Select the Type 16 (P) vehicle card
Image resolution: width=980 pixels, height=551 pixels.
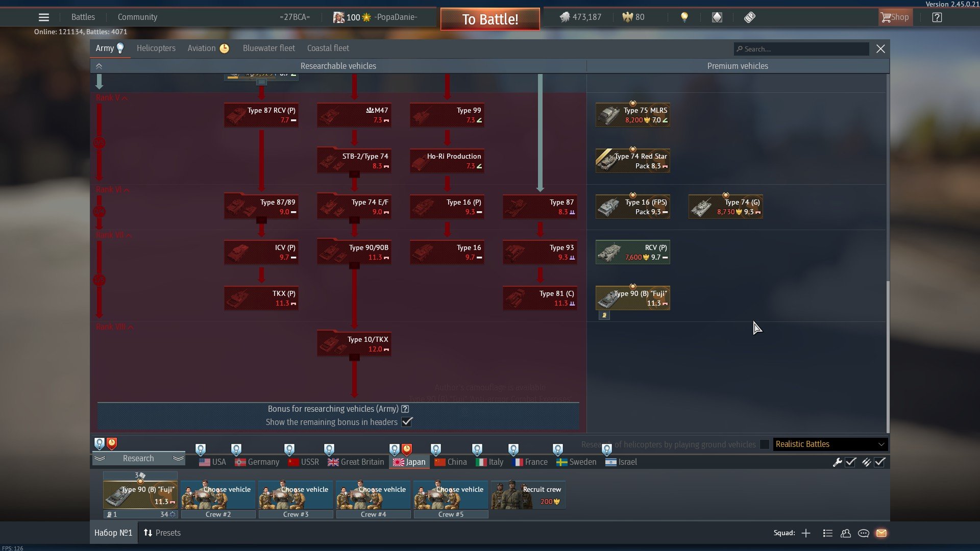[x=447, y=207]
